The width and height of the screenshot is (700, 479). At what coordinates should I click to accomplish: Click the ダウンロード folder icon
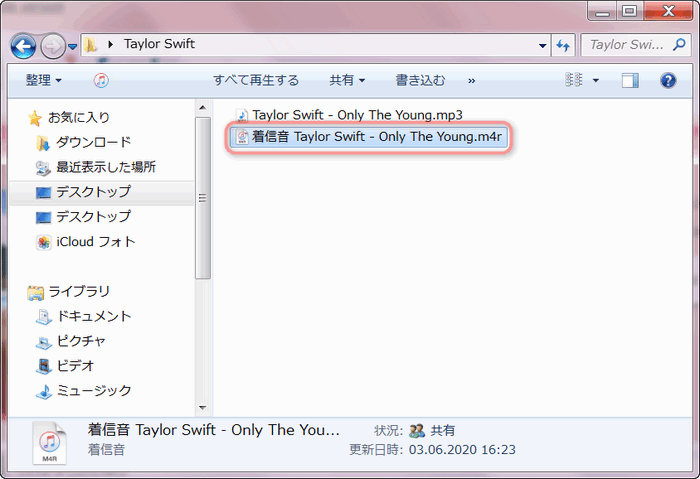pyautogui.click(x=43, y=143)
